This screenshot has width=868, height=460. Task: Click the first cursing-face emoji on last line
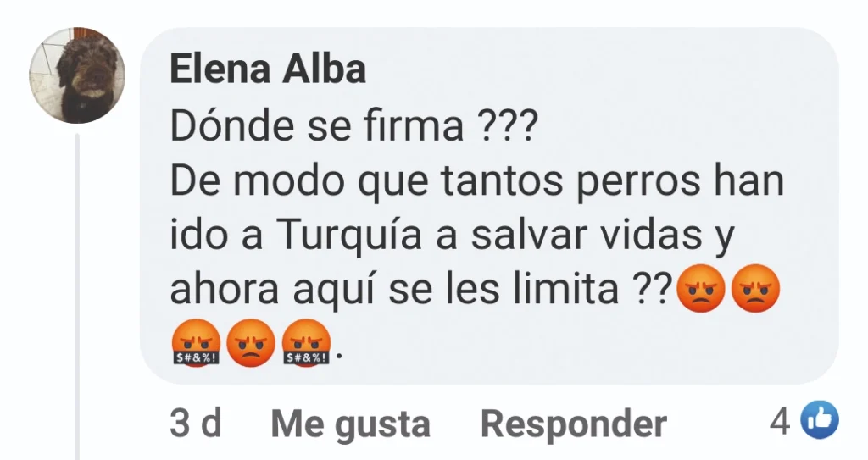(x=196, y=342)
